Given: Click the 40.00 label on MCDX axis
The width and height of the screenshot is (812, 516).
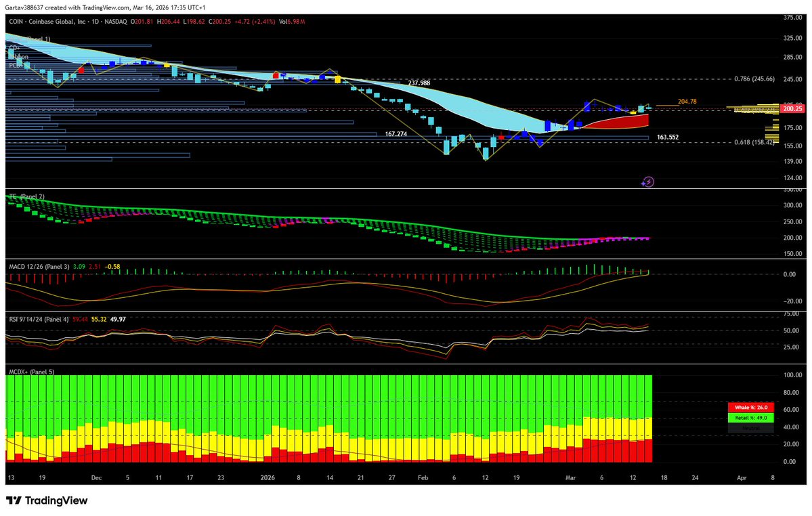Looking at the screenshot, I should (790, 427).
